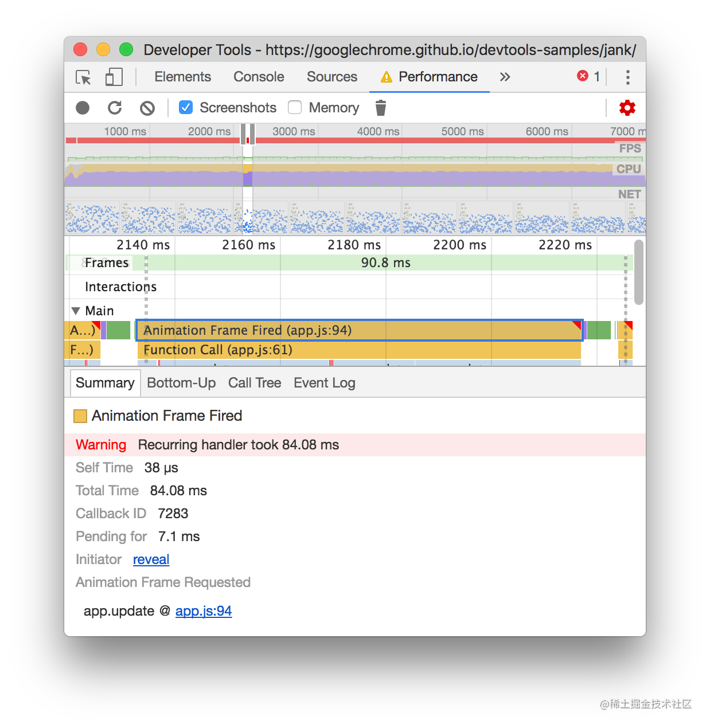The height and width of the screenshot is (728, 710).
Task: Click the Frames track label
Action: click(x=107, y=263)
